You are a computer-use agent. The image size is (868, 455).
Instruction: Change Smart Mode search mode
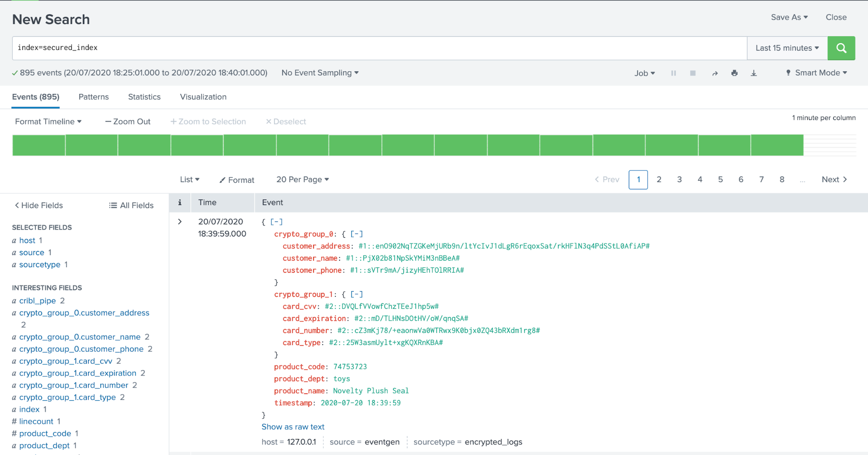[816, 73]
